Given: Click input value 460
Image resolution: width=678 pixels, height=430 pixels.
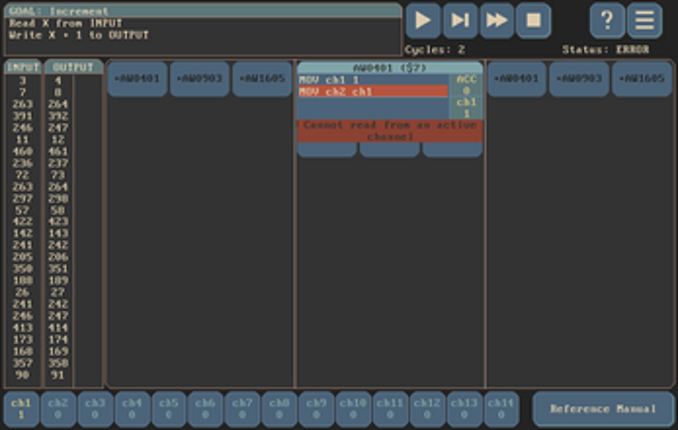Looking at the screenshot, I should (x=22, y=151).
